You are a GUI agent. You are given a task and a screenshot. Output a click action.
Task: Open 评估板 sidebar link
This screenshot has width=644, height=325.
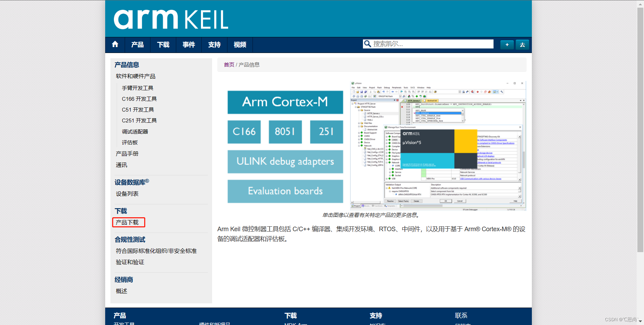(x=130, y=143)
